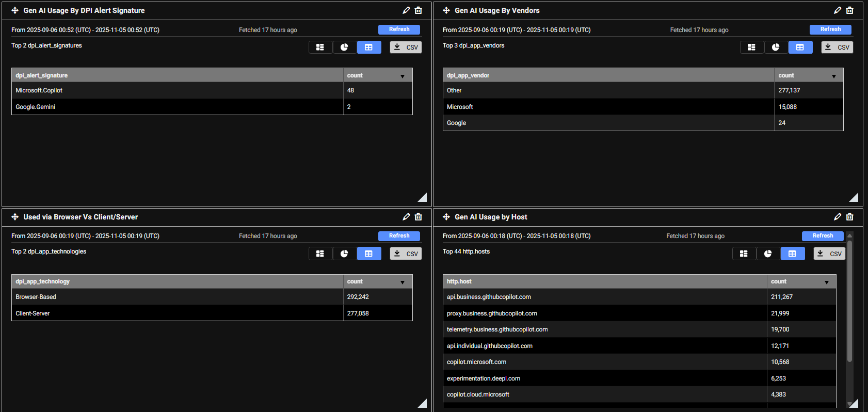Select table view in Gen AI Usage by Host
This screenshot has width=868, height=412.
(x=792, y=253)
